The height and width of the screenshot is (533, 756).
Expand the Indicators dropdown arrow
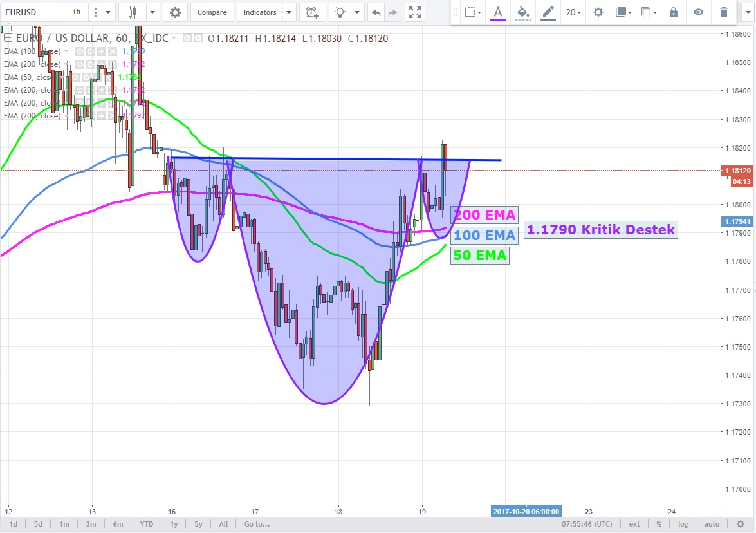pyautogui.click(x=289, y=12)
